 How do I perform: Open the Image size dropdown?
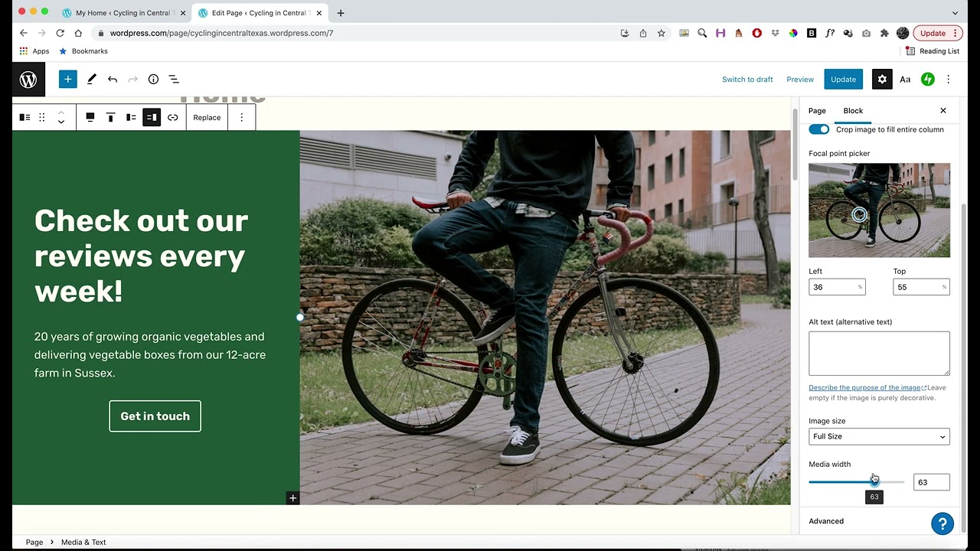point(879,437)
